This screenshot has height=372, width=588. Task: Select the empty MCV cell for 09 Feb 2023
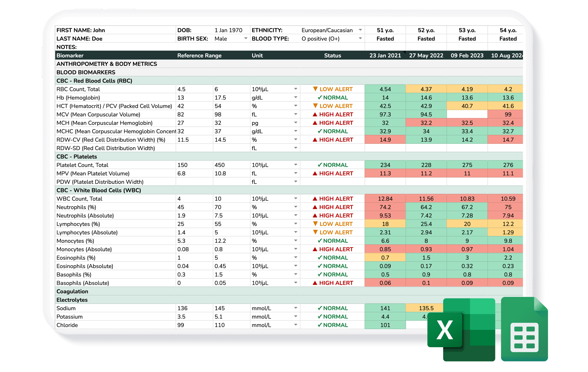467,115
